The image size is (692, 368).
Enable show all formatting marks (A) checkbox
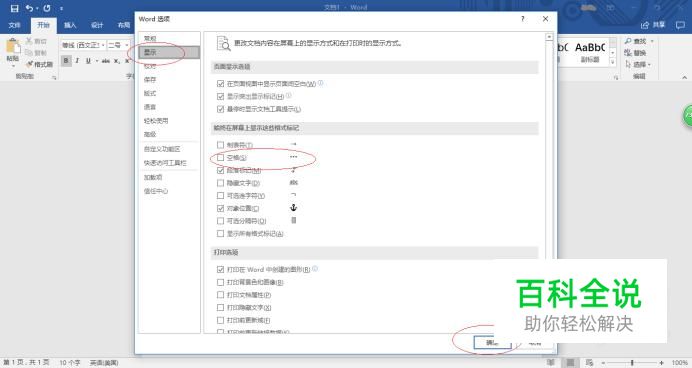point(220,233)
